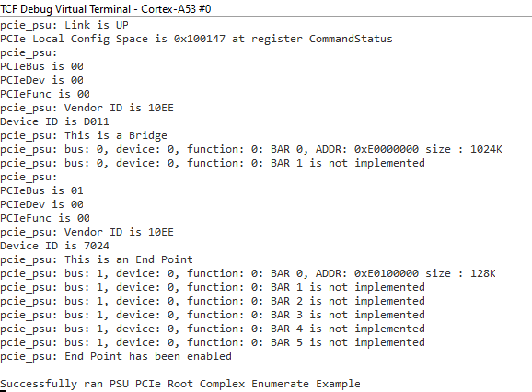This screenshot has height=392, width=532.
Task: Click the 'Device ID is 7024' line
Action: click(54, 247)
